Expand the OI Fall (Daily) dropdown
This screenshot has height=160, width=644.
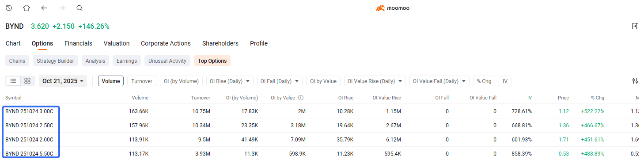click(x=279, y=81)
